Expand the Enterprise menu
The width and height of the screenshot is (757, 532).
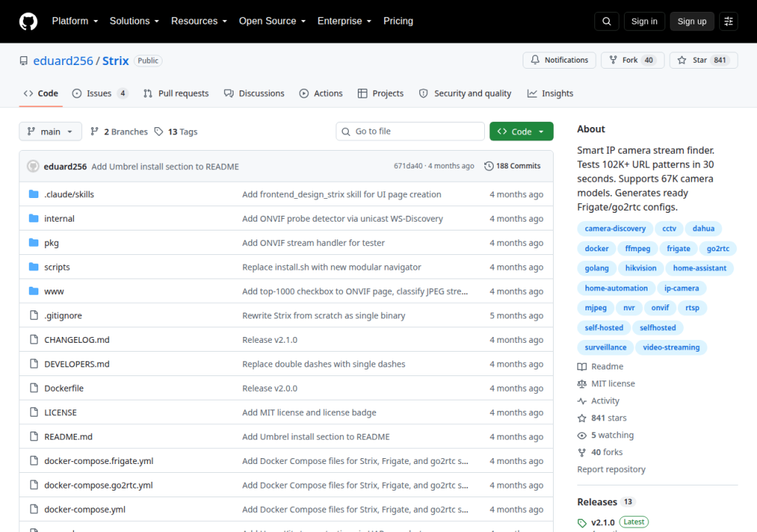(344, 21)
